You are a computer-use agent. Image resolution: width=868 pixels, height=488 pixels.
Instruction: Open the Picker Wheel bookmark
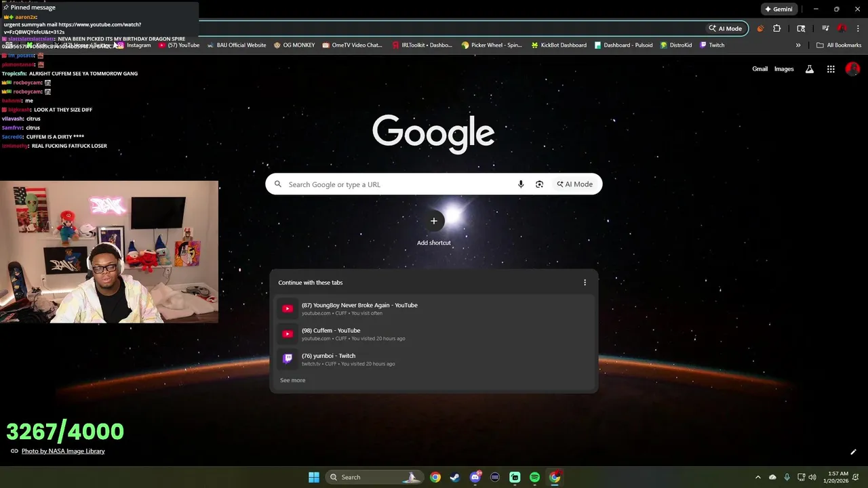pyautogui.click(x=492, y=45)
